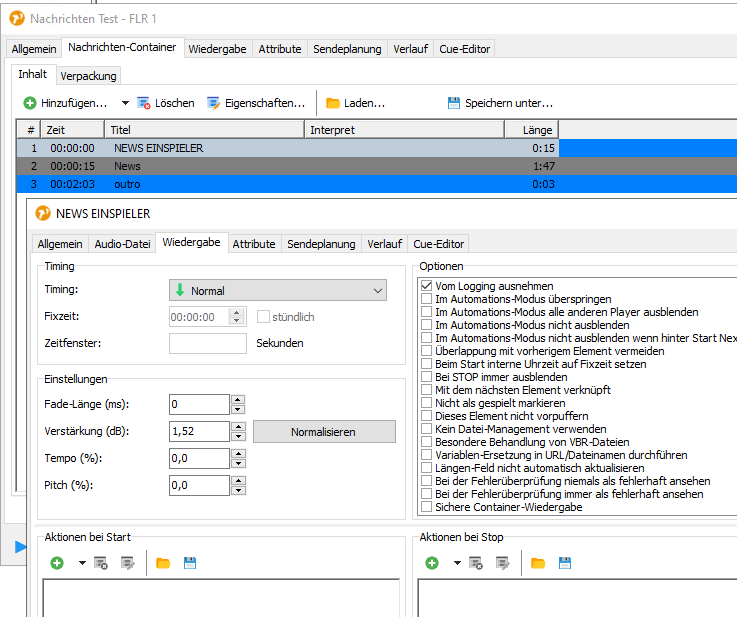This screenshot has width=737, height=617.
Task: Click delete action icon in Aktionen bei Start
Action: (x=101, y=563)
